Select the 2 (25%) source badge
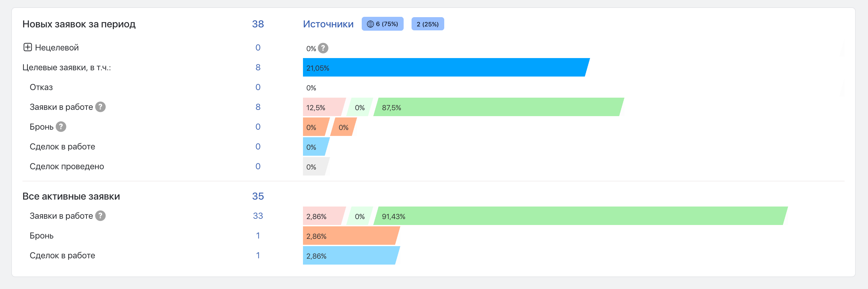The width and height of the screenshot is (868, 289). [x=427, y=24]
